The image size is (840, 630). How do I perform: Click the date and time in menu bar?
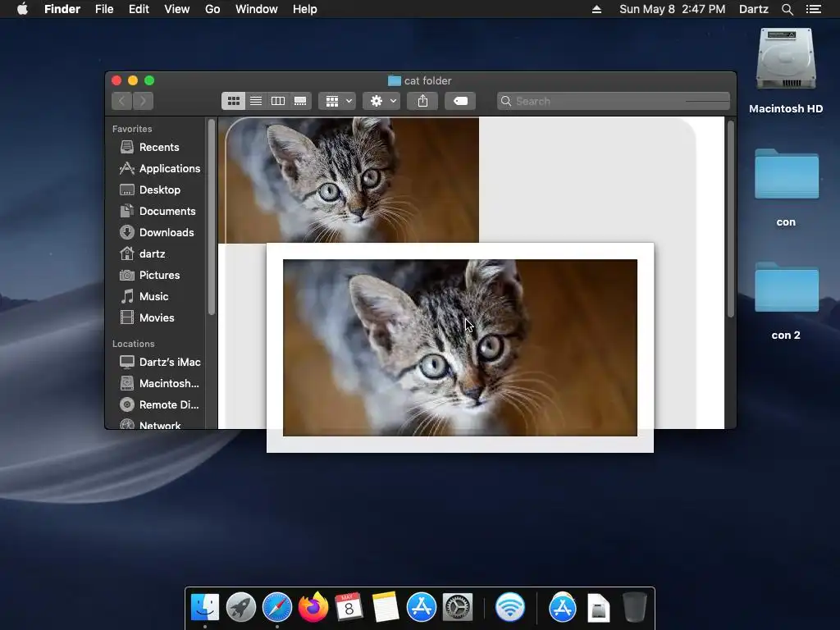tap(673, 9)
